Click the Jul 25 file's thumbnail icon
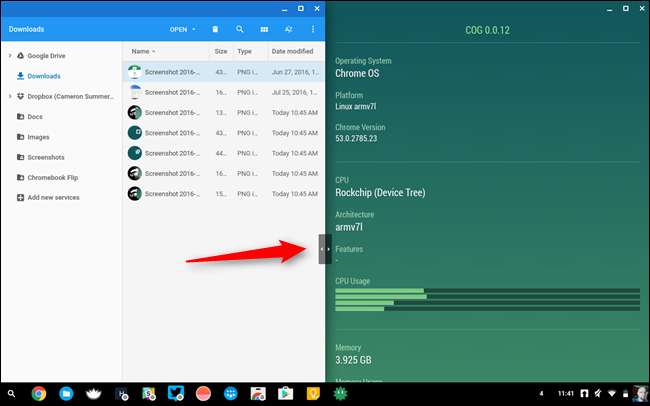The height and width of the screenshot is (406, 650). [x=135, y=92]
